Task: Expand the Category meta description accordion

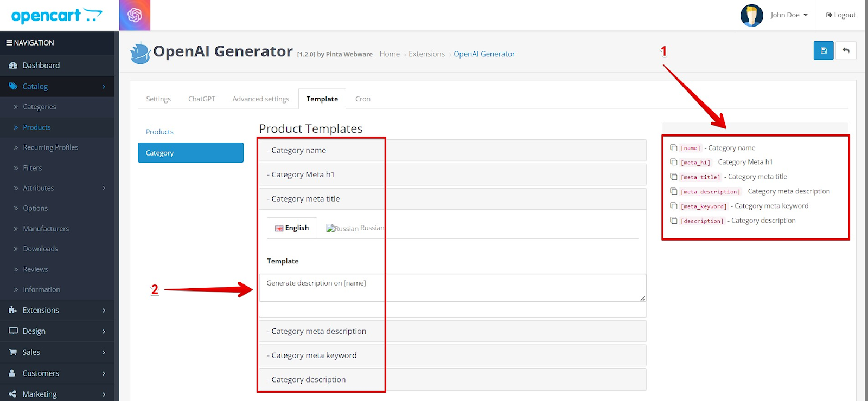Action: tap(452, 331)
